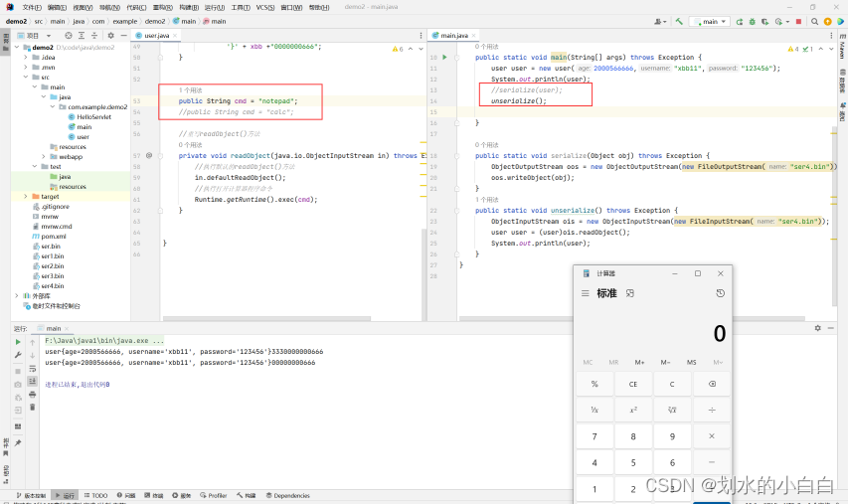Open the 编辑(E) menu
Screen dimensions: 848x504
pyautogui.click(x=57, y=7)
